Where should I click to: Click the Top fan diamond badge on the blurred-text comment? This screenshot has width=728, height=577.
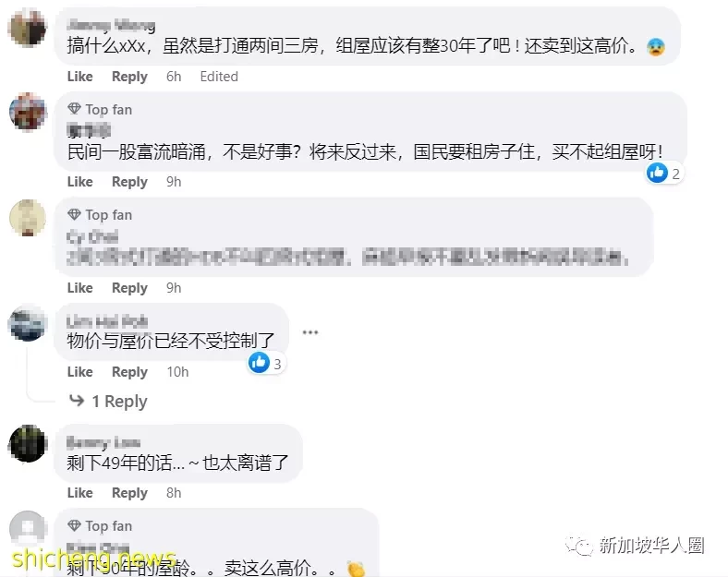coord(74,215)
